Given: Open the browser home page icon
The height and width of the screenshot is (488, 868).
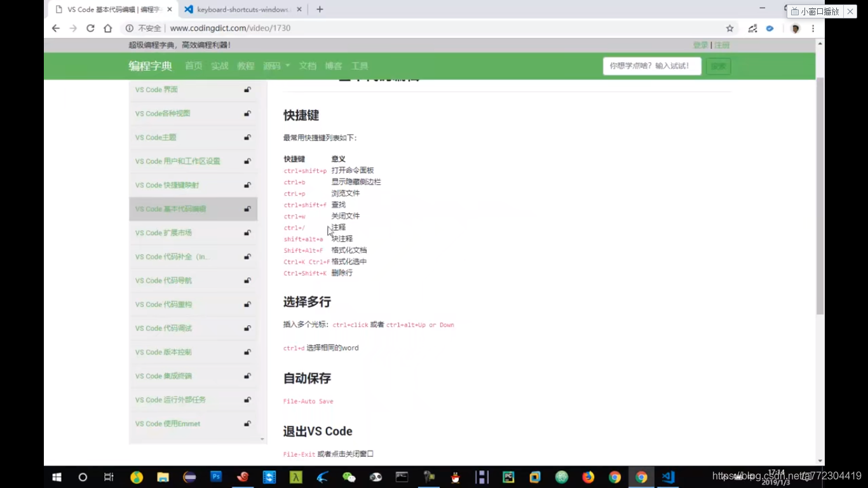Looking at the screenshot, I should 108,28.
